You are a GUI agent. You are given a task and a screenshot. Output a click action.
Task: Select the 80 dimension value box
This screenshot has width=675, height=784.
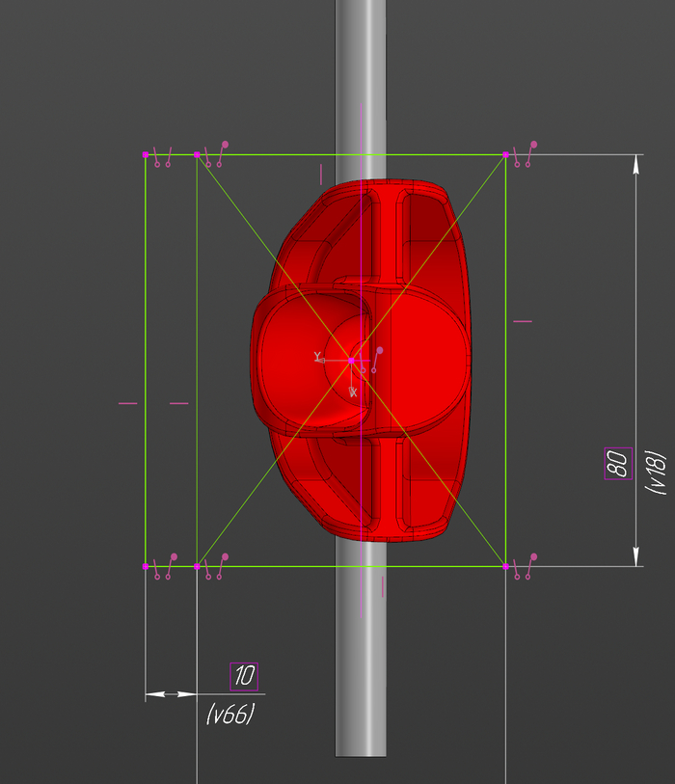(x=617, y=463)
